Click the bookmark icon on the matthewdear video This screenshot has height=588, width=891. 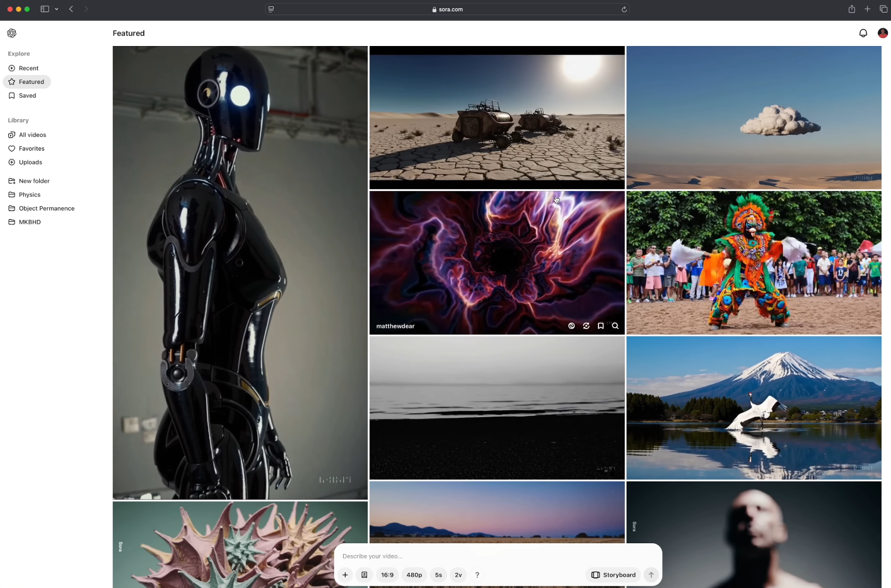600,326
